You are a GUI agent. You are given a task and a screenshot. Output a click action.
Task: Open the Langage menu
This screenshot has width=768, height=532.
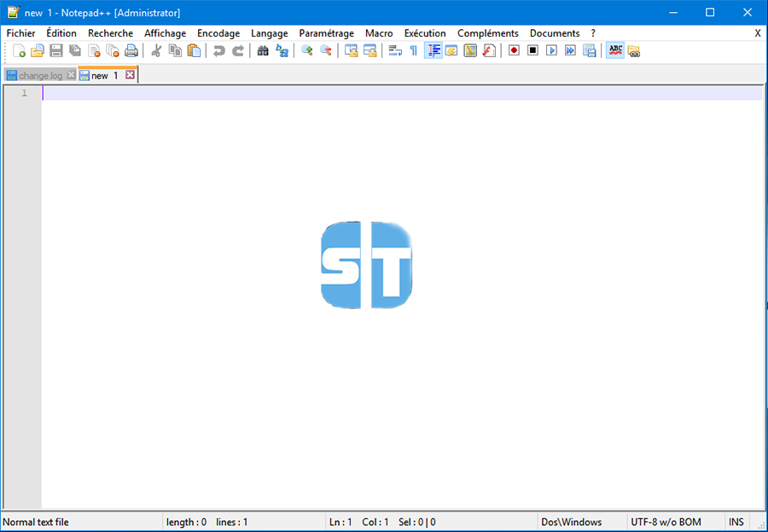(270, 33)
